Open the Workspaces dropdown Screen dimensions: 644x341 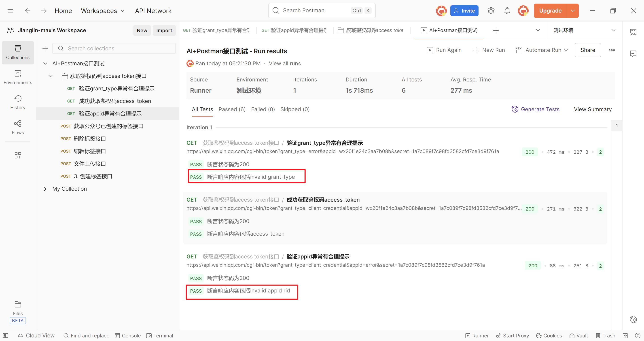click(102, 11)
